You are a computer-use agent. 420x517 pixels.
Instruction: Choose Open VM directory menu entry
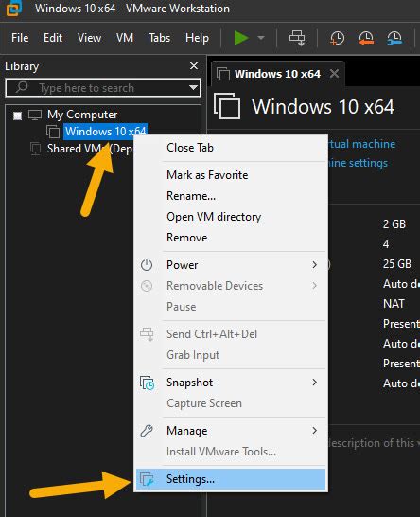pyautogui.click(x=231, y=217)
